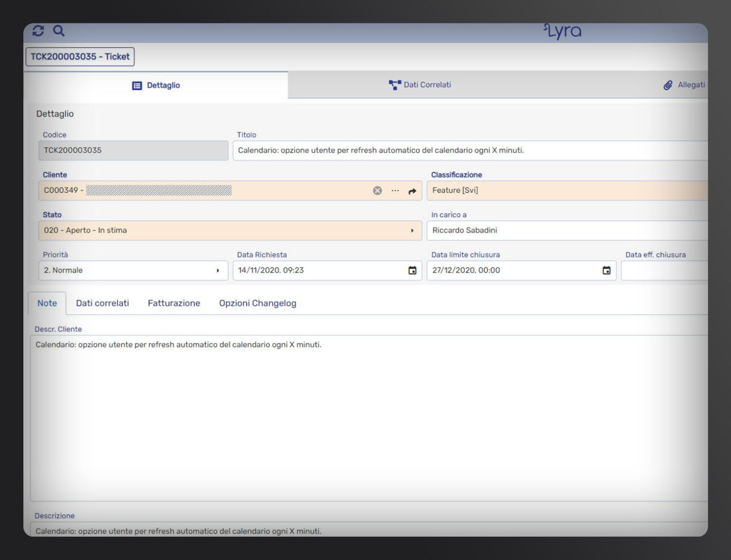Clear the Cliente field with the X icon
Image resolution: width=731 pixels, height=560 pixels.
point(377,190)
